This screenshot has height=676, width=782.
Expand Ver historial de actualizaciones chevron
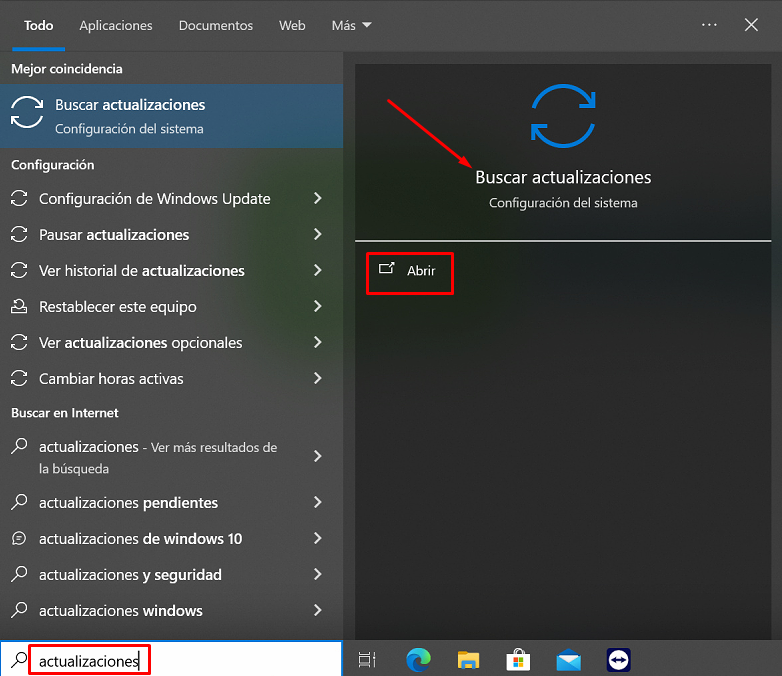pos(318,270)
